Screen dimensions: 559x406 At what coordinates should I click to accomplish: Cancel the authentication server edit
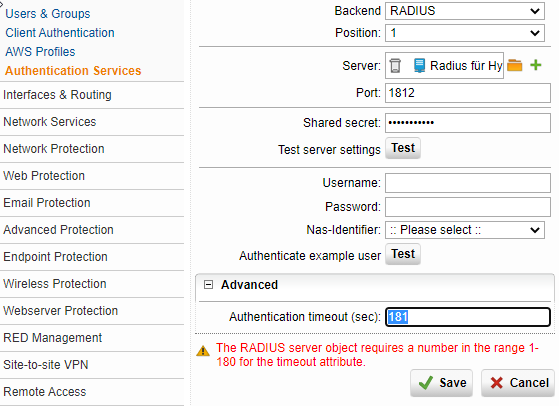point(518,383)
